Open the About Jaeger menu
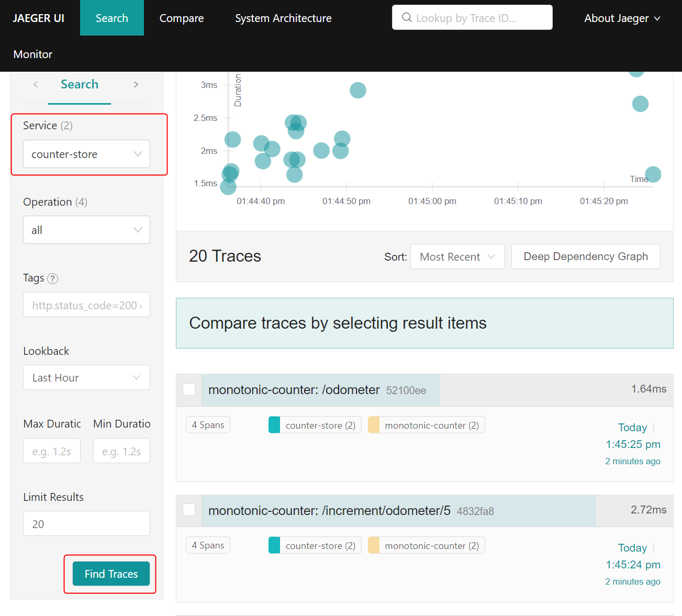682x616 pixels. pos(622,18)
